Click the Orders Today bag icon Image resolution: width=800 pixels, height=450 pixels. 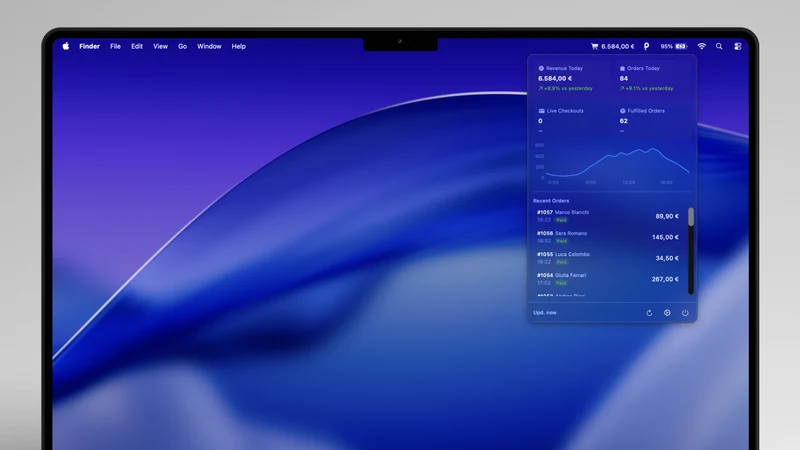[622, 68]
